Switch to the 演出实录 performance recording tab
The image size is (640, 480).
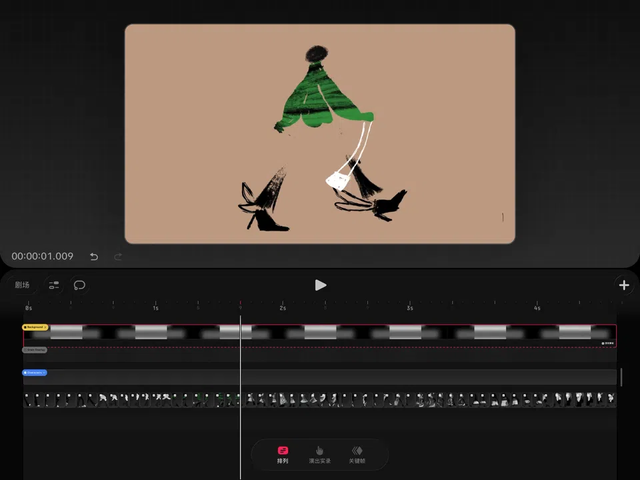(x=320, y=455)
